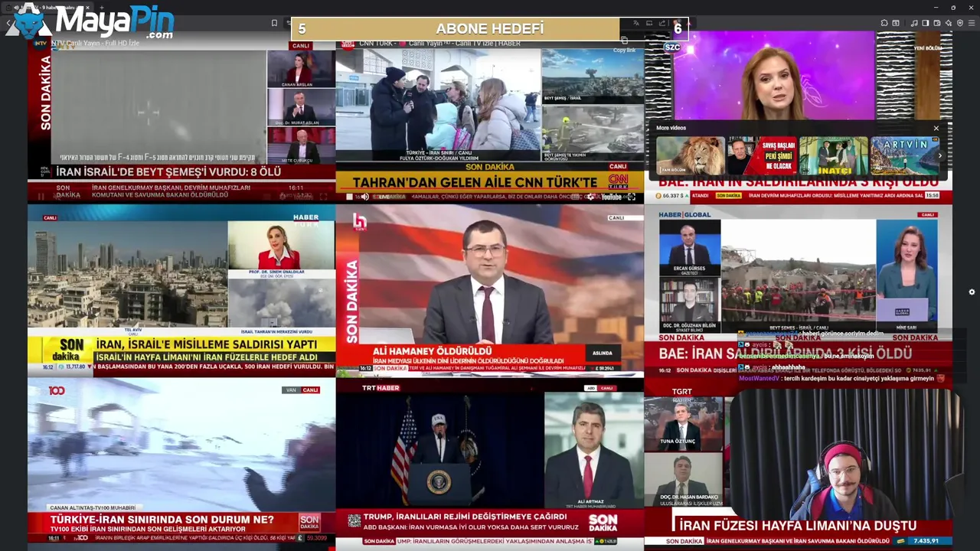Open the 'Artvin' video thumbnail

tap(905, 156)
